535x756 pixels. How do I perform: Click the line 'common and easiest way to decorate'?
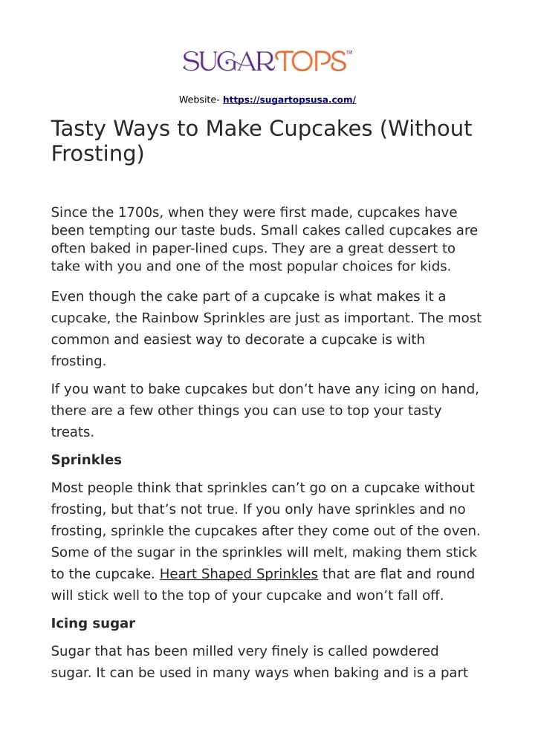coord(238,339)
